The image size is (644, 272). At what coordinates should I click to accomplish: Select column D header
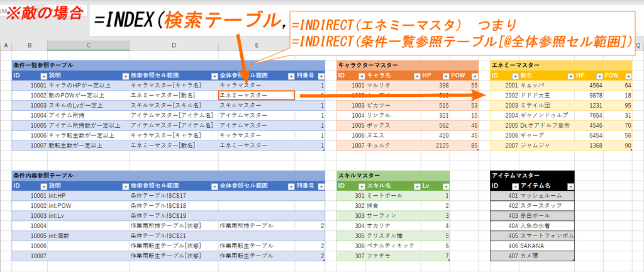[x=174, y=45]
